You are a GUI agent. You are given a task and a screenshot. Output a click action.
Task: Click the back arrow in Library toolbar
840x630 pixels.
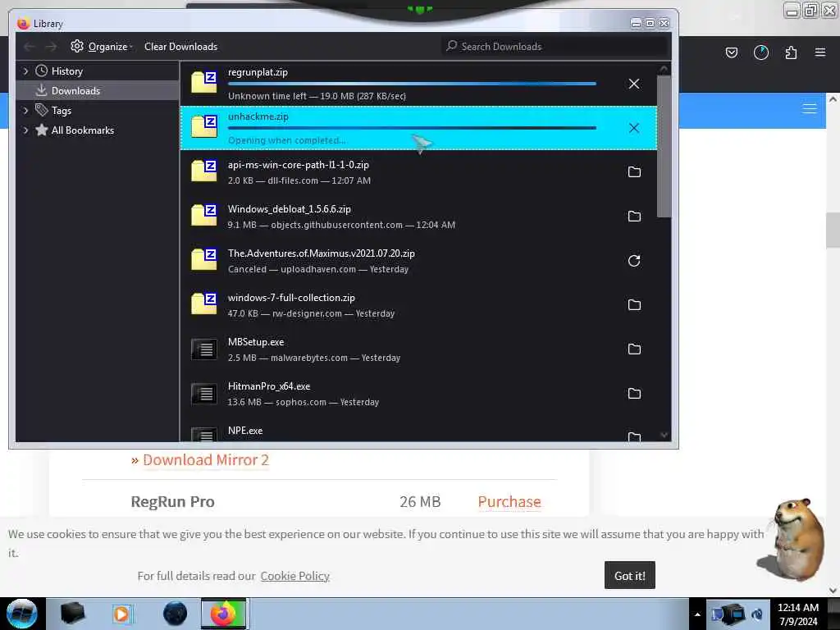(30, 47)
